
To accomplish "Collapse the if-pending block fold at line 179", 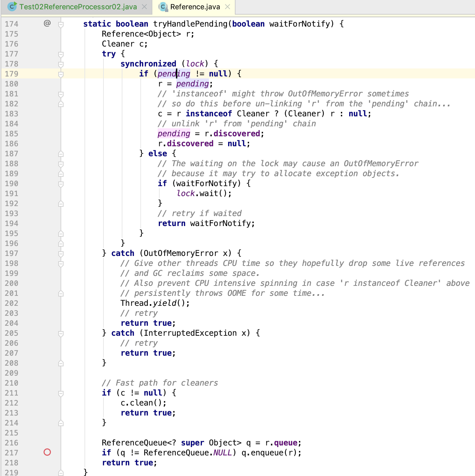I will pos(61,74).
